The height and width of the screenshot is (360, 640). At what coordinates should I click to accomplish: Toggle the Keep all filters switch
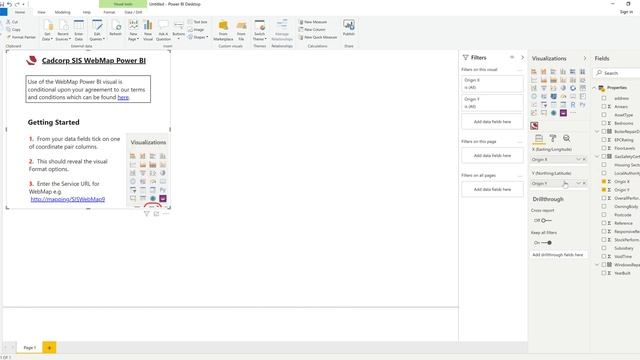click(x=547, y=243)
